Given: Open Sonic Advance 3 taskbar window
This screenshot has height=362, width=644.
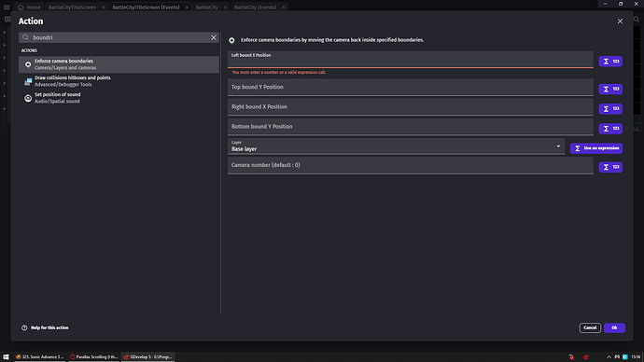Looking at the screenshot, I should [40, 356].
